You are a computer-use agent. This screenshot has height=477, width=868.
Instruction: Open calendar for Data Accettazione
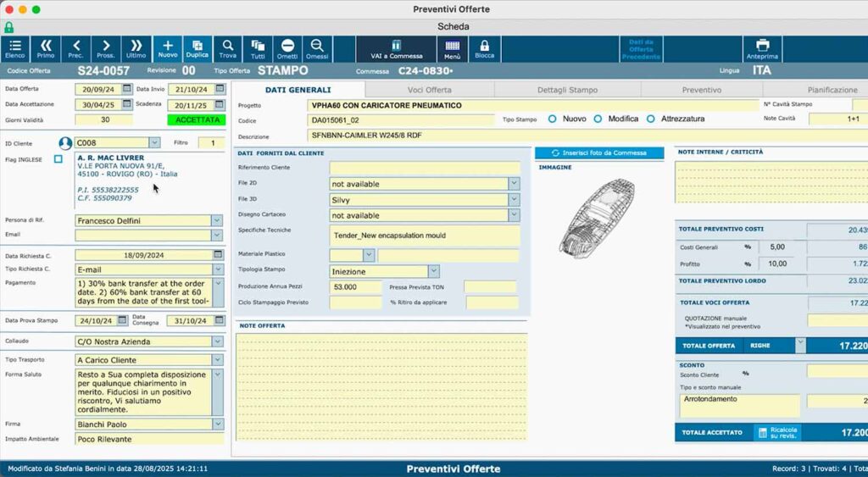127,104
